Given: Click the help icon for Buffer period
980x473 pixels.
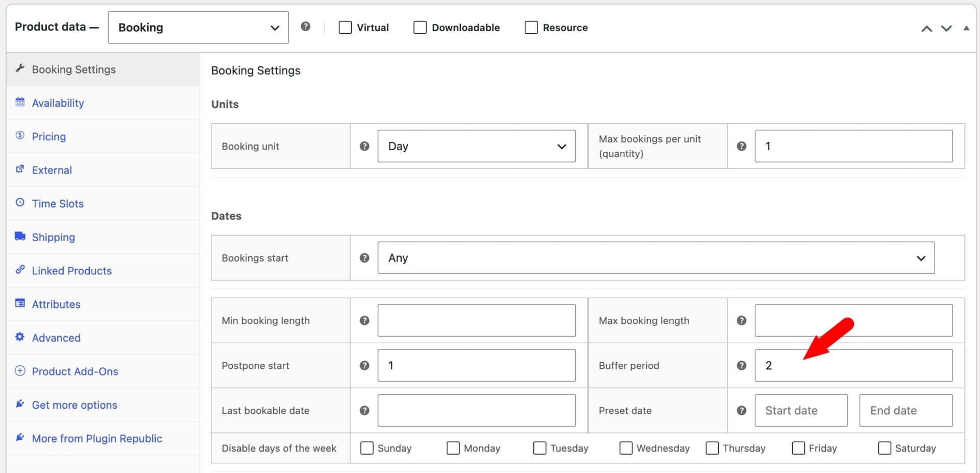Looking at the screenshot, I should click(742, 365).
